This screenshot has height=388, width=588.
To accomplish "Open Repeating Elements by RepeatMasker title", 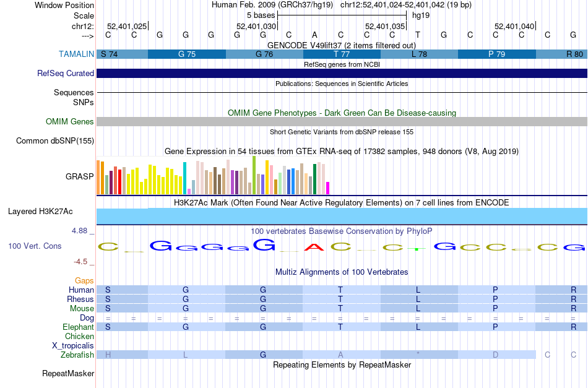I will 342,364.
